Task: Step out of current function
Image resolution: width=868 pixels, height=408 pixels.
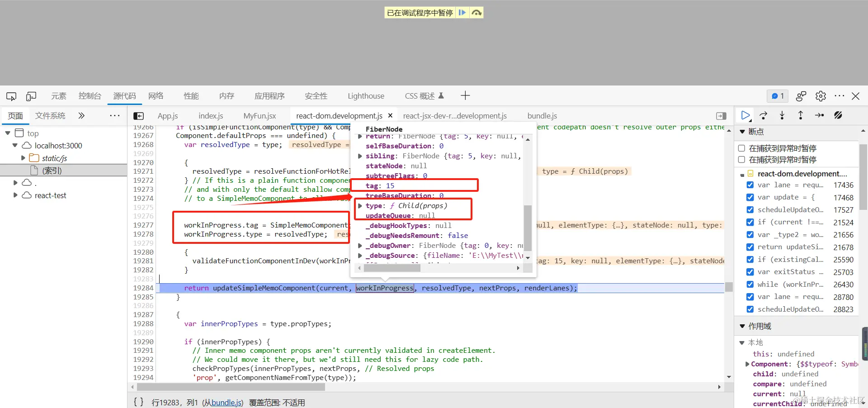Action: 801,115
